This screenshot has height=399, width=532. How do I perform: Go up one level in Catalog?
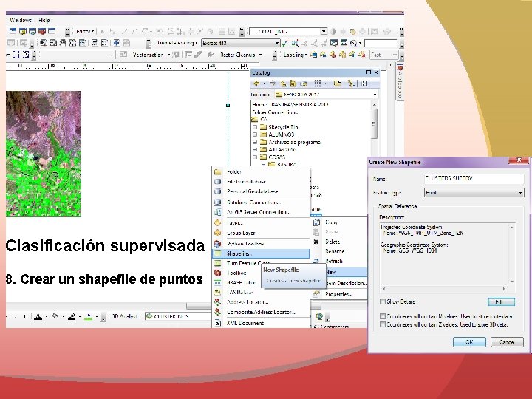click(x=282, y=83)
